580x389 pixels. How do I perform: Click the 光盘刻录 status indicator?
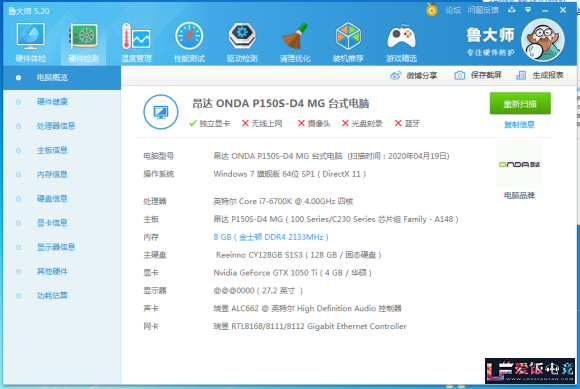tap(362, 124)
